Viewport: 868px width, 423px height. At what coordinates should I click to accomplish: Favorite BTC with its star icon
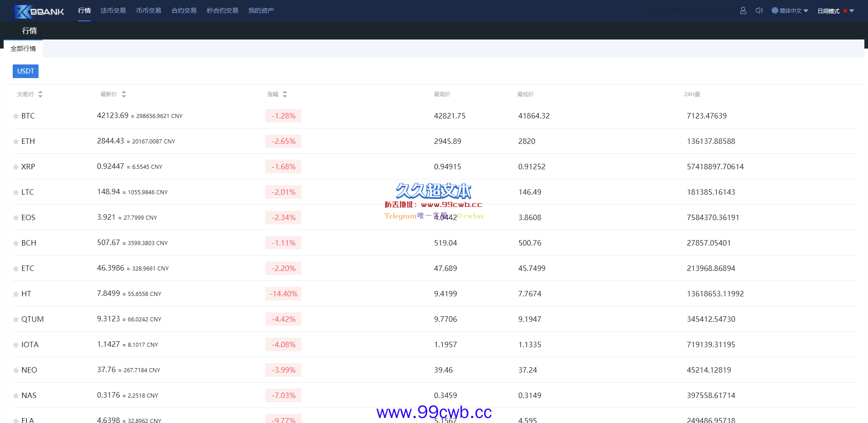coord(16,116)
